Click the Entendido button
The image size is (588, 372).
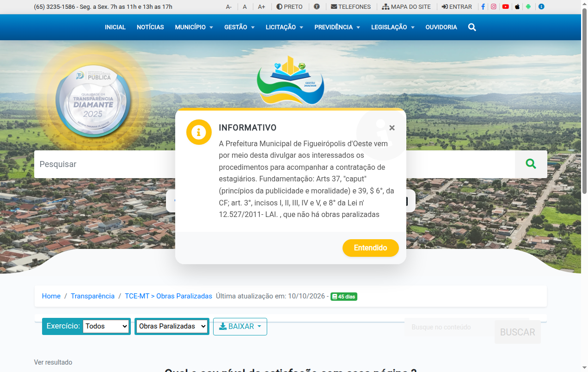click(370, 248)
